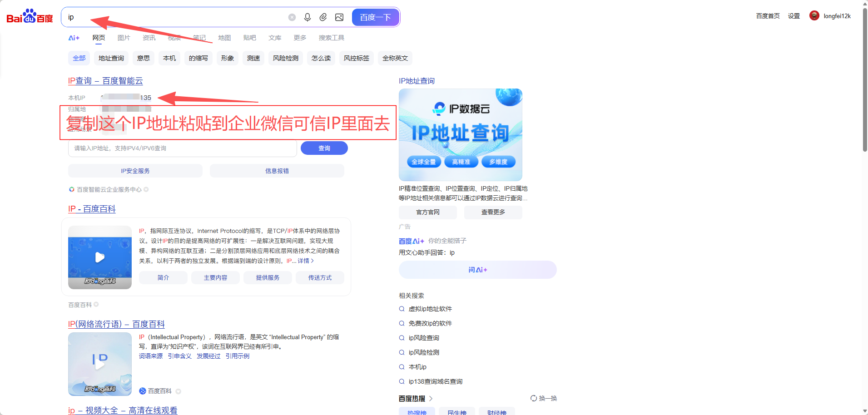Select the 风控标签 filter chip
The image size is (868, 415).
pyautogui.click(x=357, y=58)
